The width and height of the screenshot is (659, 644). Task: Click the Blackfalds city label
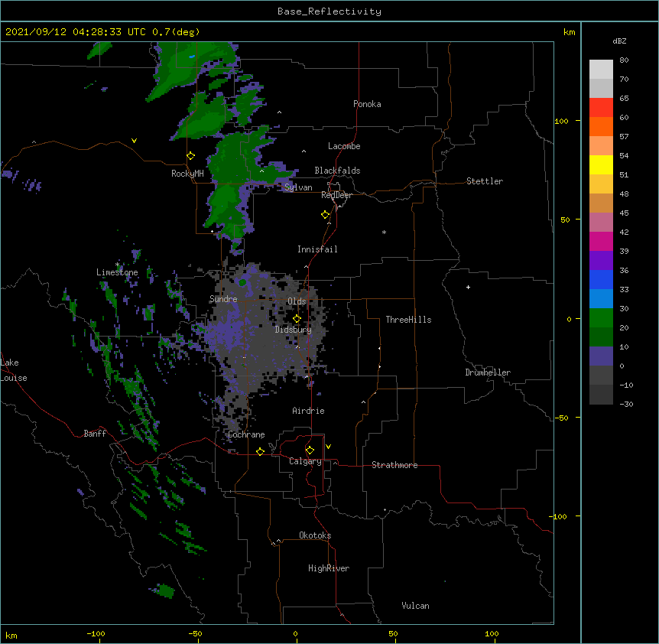point(337,171)
